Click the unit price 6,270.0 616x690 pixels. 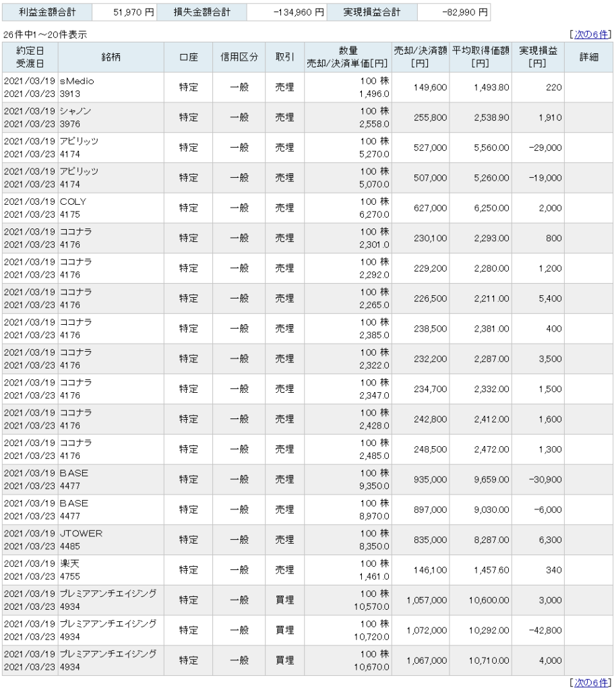click(374, 214)
